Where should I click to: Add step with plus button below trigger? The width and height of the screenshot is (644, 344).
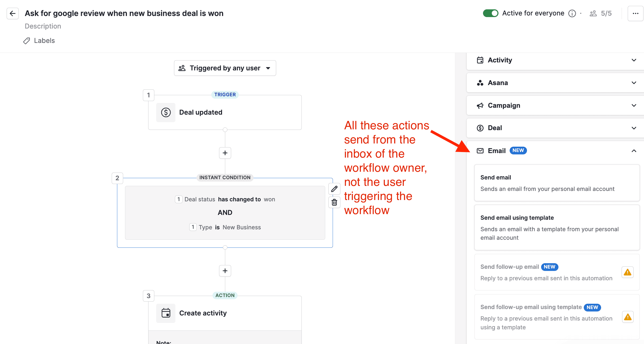[225, 153]
